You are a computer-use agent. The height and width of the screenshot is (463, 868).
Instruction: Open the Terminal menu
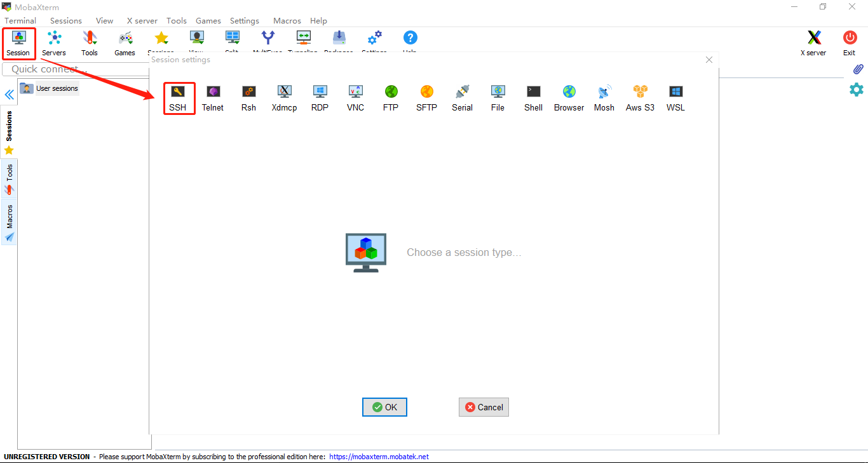(20, 20)
